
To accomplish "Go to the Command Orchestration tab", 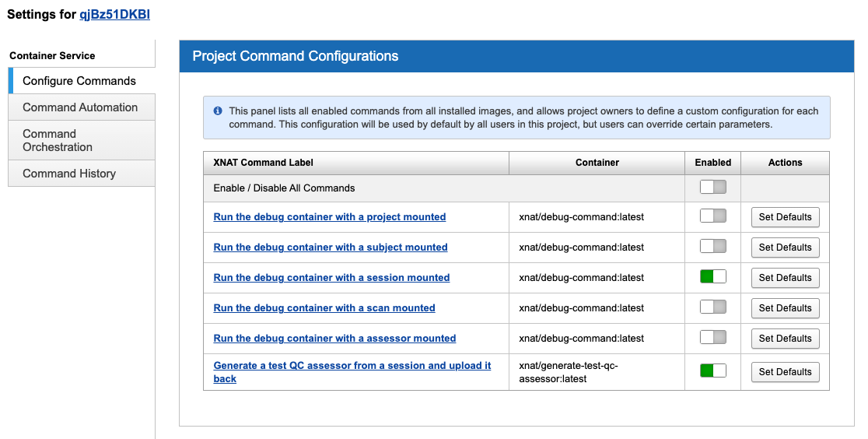I will point(58,140).
